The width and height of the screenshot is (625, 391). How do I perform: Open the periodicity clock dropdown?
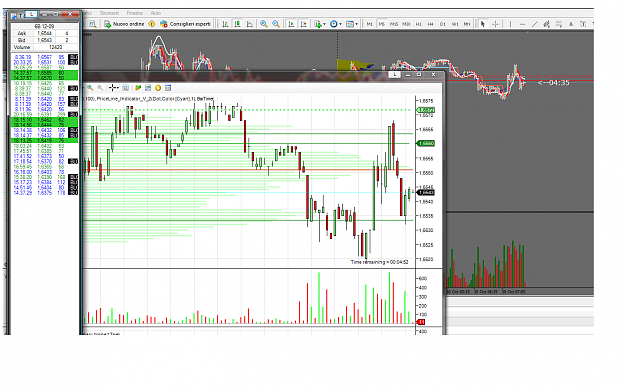tap(336, 24)
